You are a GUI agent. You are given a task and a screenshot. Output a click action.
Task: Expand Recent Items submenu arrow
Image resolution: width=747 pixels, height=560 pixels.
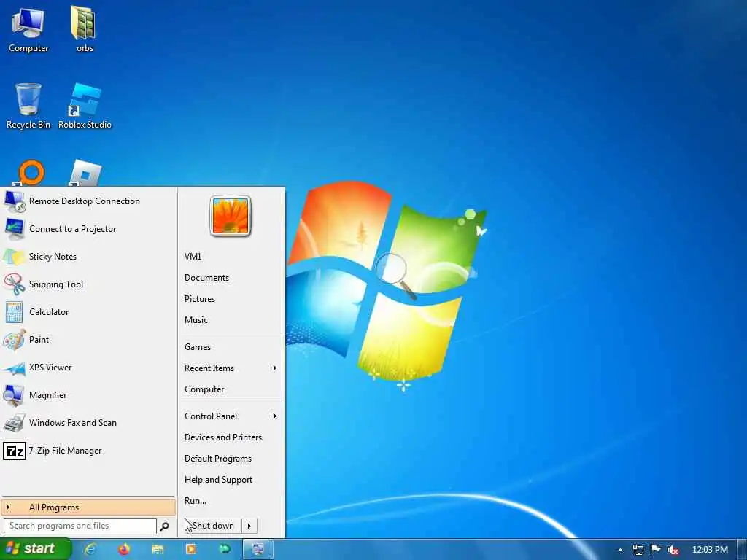tap(275, 368)
